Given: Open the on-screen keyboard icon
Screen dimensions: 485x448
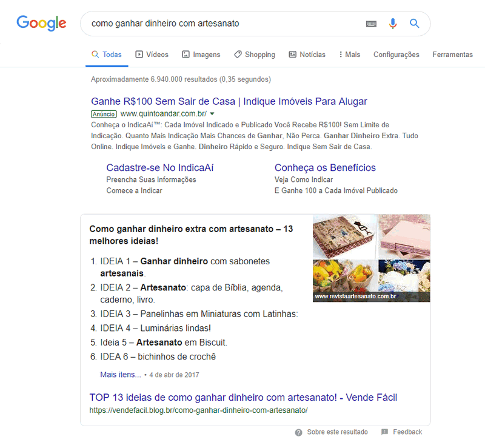Looking at the screenshot, I should coord(371,24).
